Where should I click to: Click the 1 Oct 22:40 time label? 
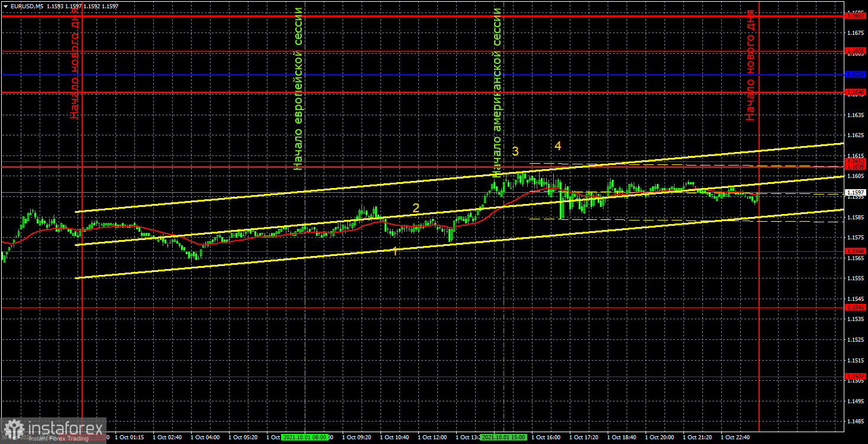[737, 437]
